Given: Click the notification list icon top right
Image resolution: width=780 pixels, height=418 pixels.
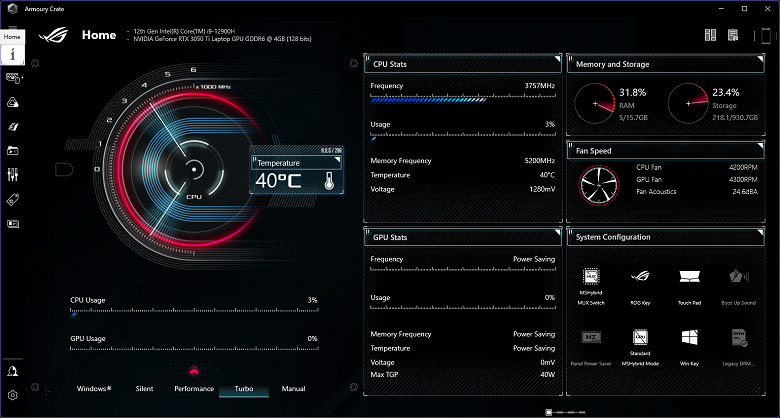Looking at the screenshot, I should 733,35.
